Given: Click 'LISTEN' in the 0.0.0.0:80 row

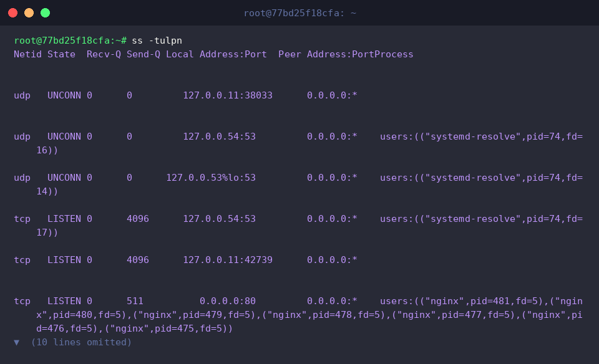Looking at the screenshot, I should [x=64, y=302].
